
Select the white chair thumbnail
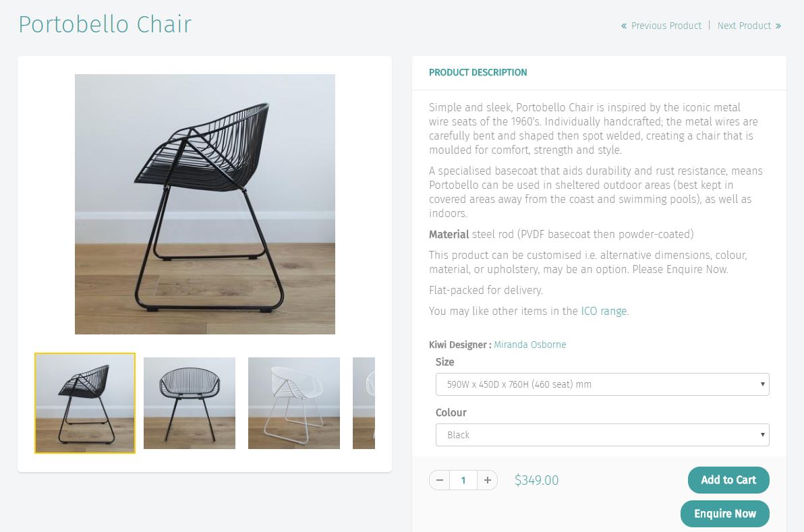294,403
